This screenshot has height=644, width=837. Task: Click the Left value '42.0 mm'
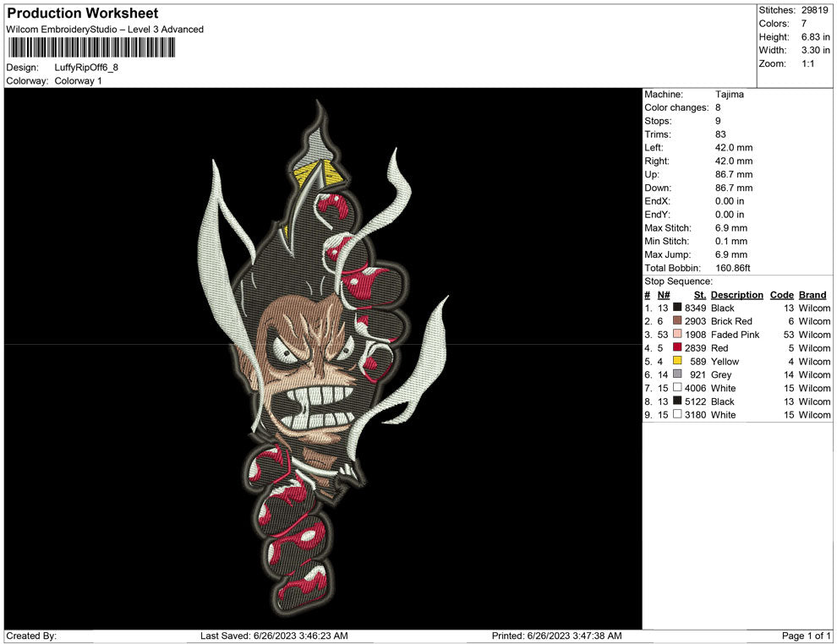coord(734,148)
